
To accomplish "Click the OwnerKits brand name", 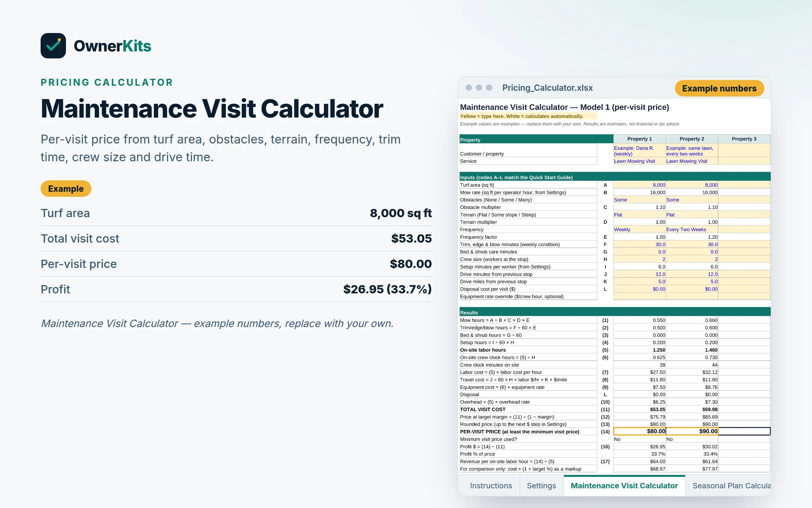I will pyautogui.click(x=112, y=46).
